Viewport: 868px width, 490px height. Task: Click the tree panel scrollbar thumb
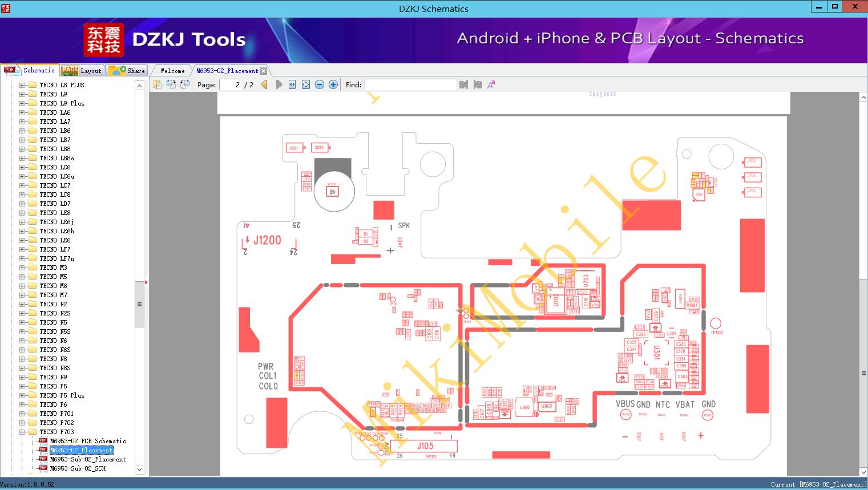click(139, 304)
